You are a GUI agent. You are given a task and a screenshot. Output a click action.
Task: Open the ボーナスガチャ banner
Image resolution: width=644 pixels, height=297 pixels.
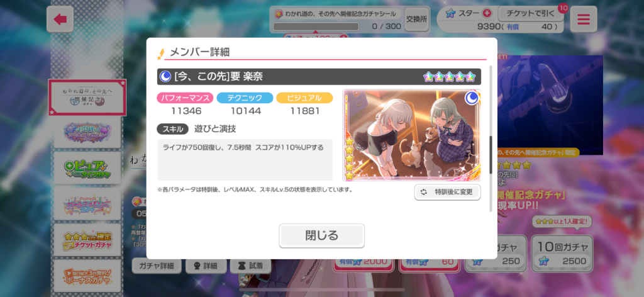87,275
